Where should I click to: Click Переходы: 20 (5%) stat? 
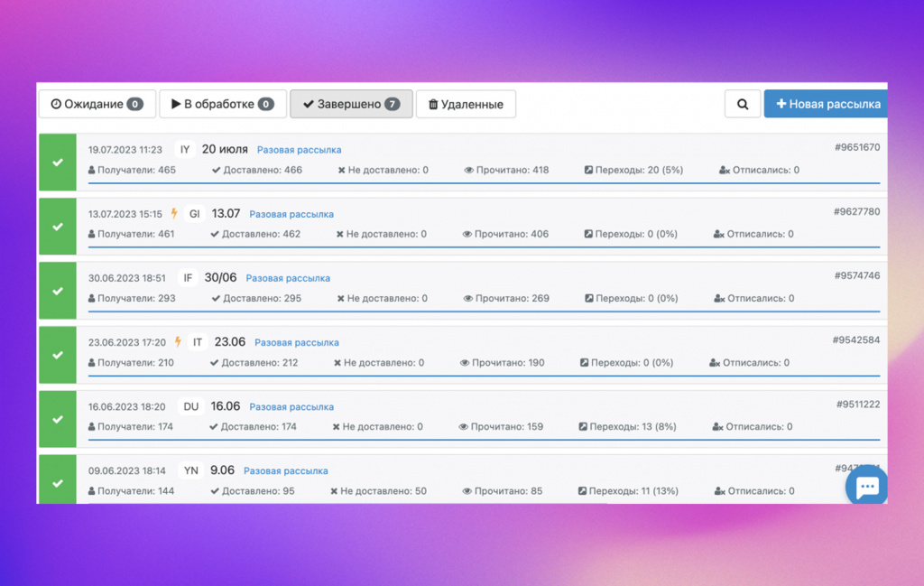633,171
